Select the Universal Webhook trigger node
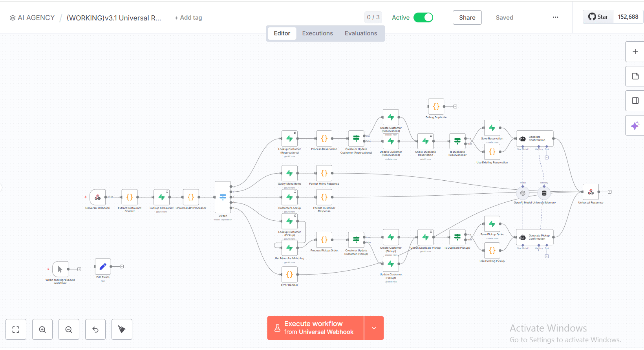This screenshot has height=350, width=644. (x=97, y=197)
